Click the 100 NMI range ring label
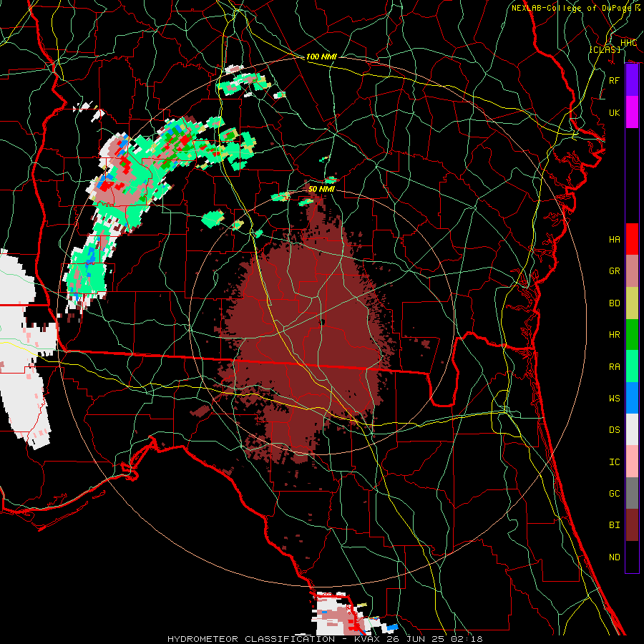This screenshot has height=644, width=644. pyautogui.click(x=321, y=57)
